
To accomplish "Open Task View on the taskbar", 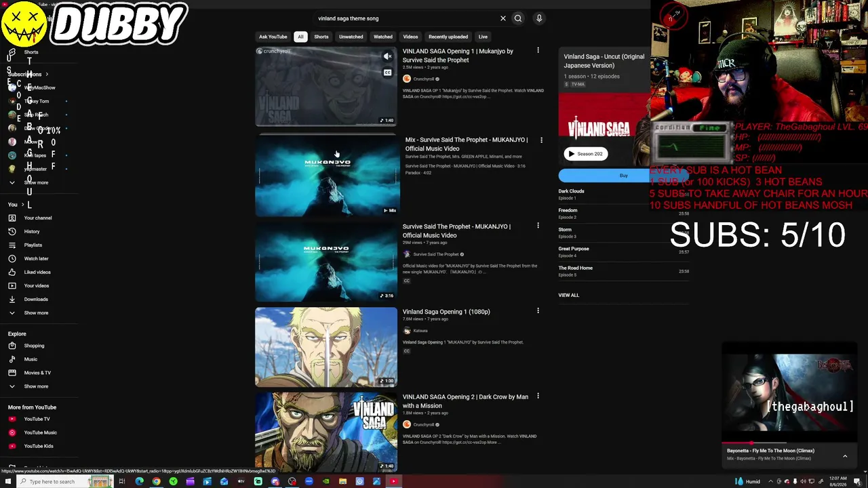I will tap(122, 481).
